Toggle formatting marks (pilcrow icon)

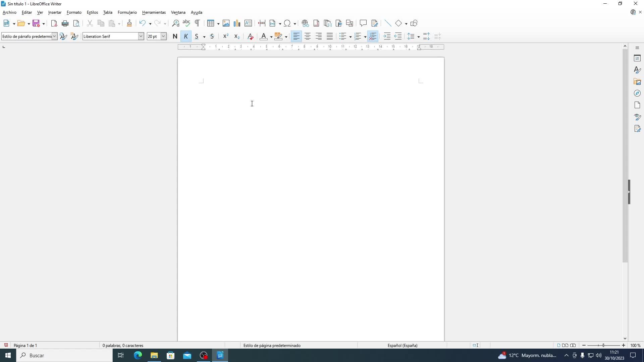(198, 23)
